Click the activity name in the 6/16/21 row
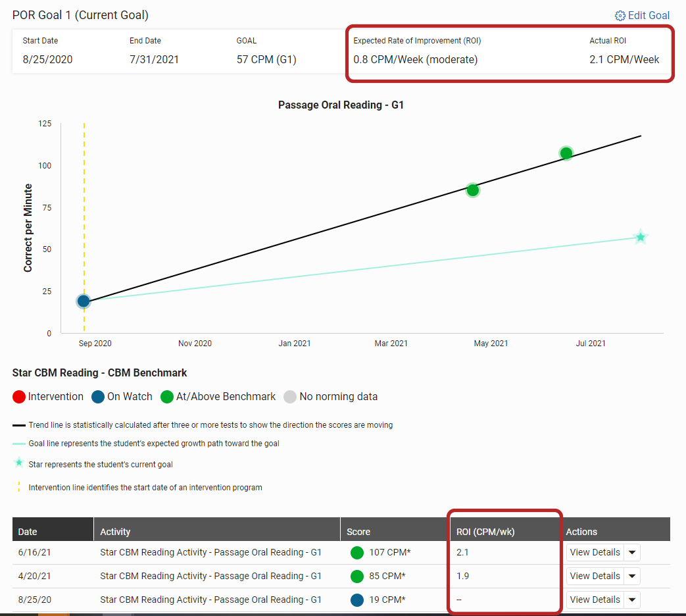Image resolution: width=686 pixels, height=616 pixels. 211,553
